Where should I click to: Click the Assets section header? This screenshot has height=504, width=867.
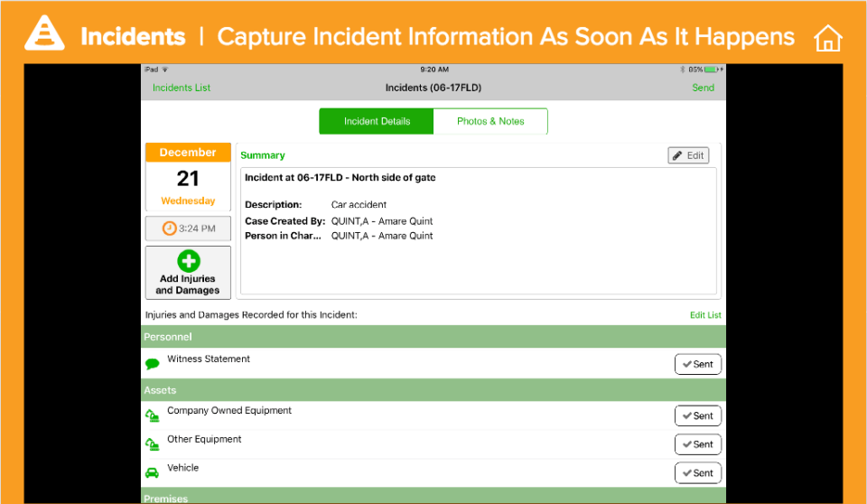tap(433, 390)
